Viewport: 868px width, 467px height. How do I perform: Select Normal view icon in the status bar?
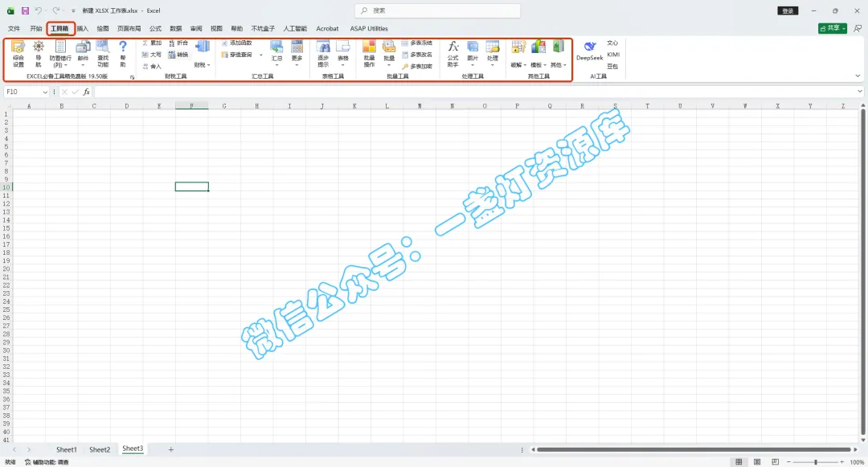[x=739, y=461]
